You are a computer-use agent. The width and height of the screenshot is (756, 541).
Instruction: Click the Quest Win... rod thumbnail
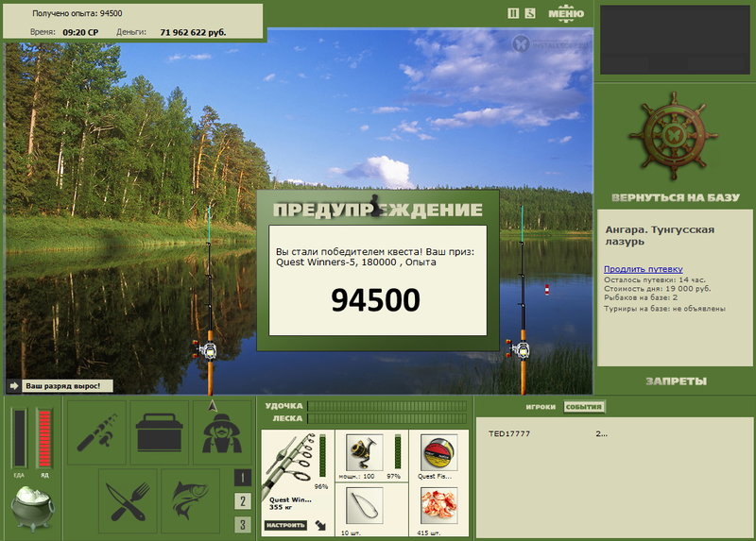coord(289,464)
